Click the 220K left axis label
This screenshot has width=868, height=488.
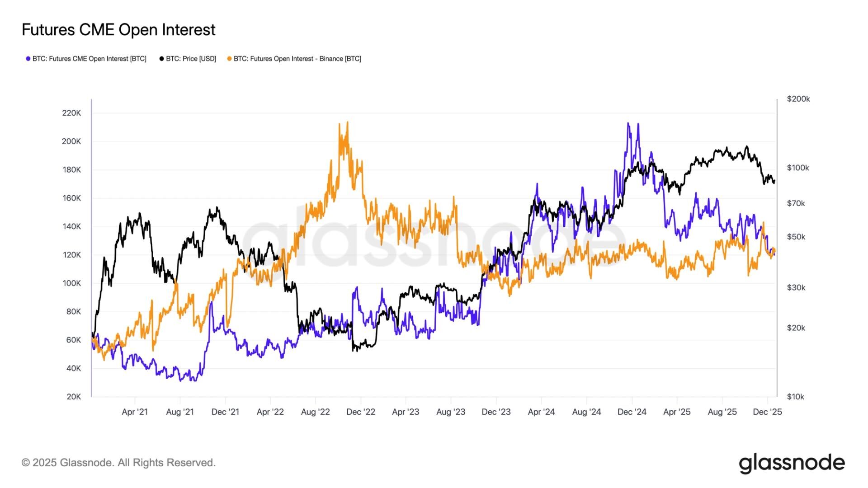(71, 113)
